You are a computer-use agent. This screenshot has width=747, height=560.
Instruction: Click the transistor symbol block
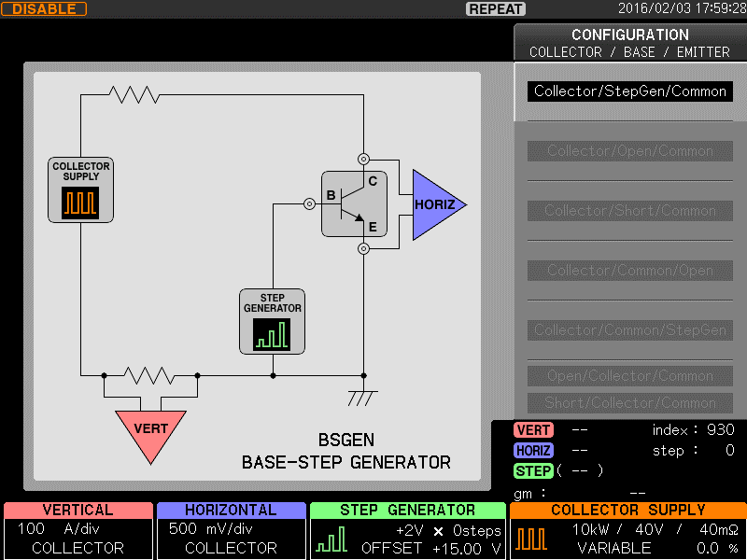354,203
